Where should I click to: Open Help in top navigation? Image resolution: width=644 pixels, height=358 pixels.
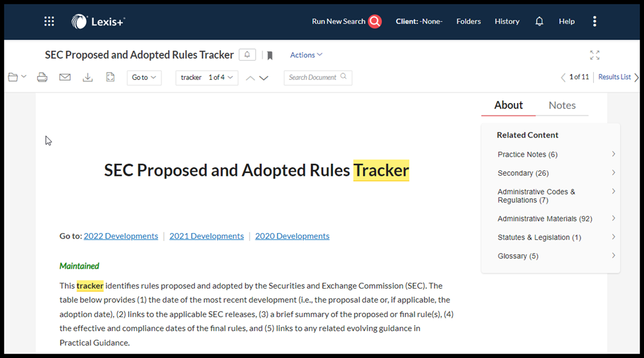click(567, 21)
